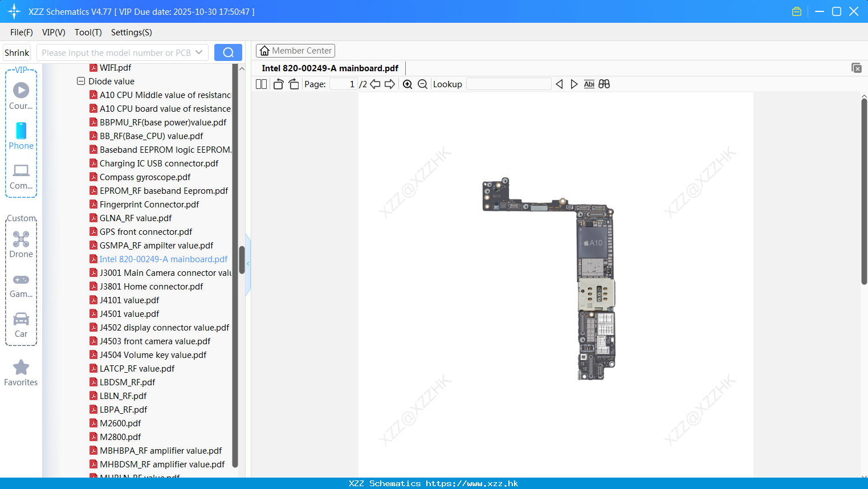Open the Drone category
This screenshot has height=489, width=868.
tap(21, 244)
